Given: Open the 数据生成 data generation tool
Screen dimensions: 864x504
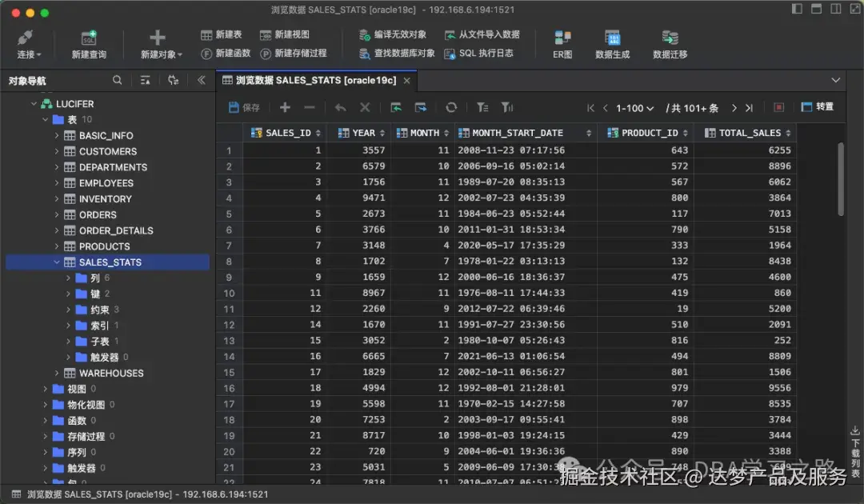Looking at the screenshot, I should [x=612, y=44].
